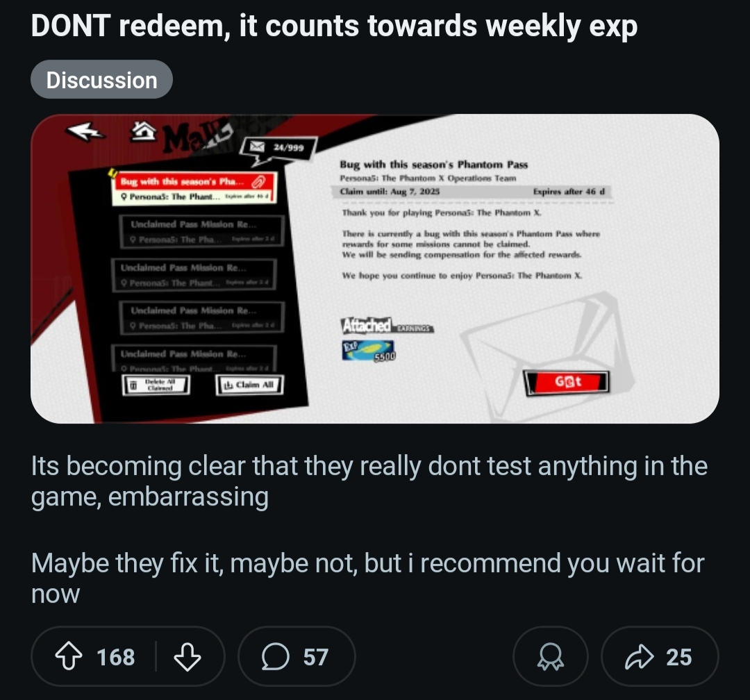Tap the white back arrow in the game screenshot

[x=85, y=131]
